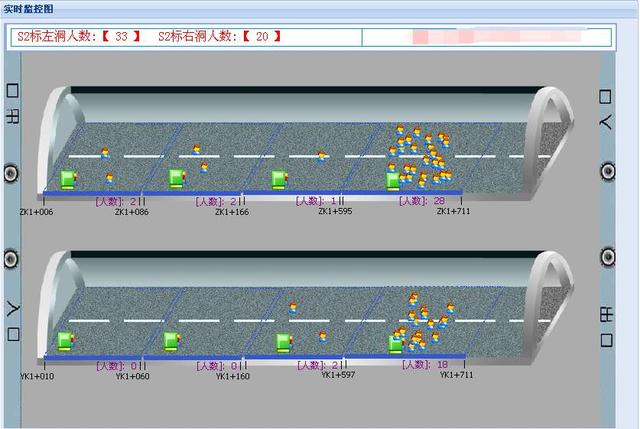
Task: Click green card reader between ZK1+166 and ZK1+595
Action: pyautogui.click(x=280, y=180)
